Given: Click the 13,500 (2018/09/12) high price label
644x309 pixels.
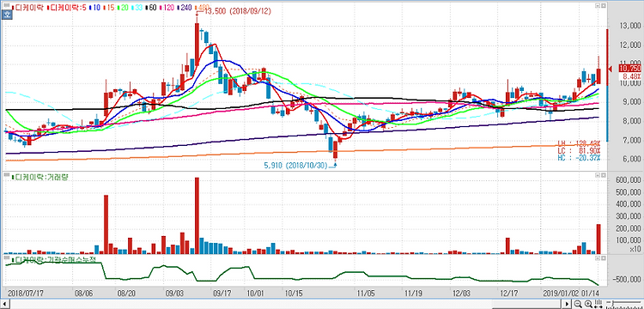Looking at the screenshot, I should pos(237,11).
